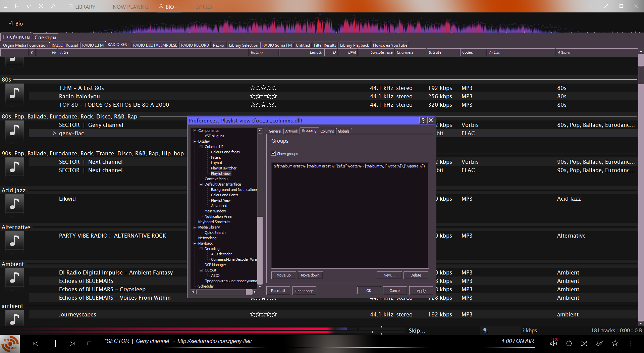Click the help question mark on Preferences dialog
The image size is (644, 353).
[423, 120]
